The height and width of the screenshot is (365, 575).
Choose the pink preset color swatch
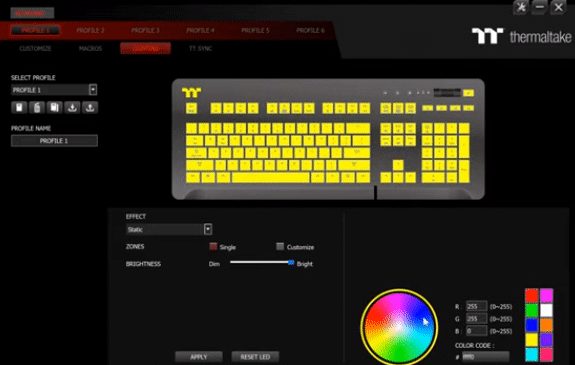pyautogui.click(x=546, y=354)
